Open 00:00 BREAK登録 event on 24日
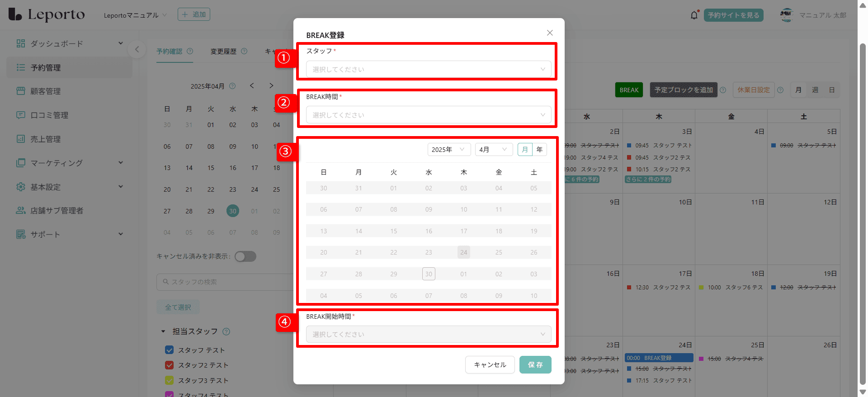Viewport: 868px width, 397px height. click(x=659, y=358)
